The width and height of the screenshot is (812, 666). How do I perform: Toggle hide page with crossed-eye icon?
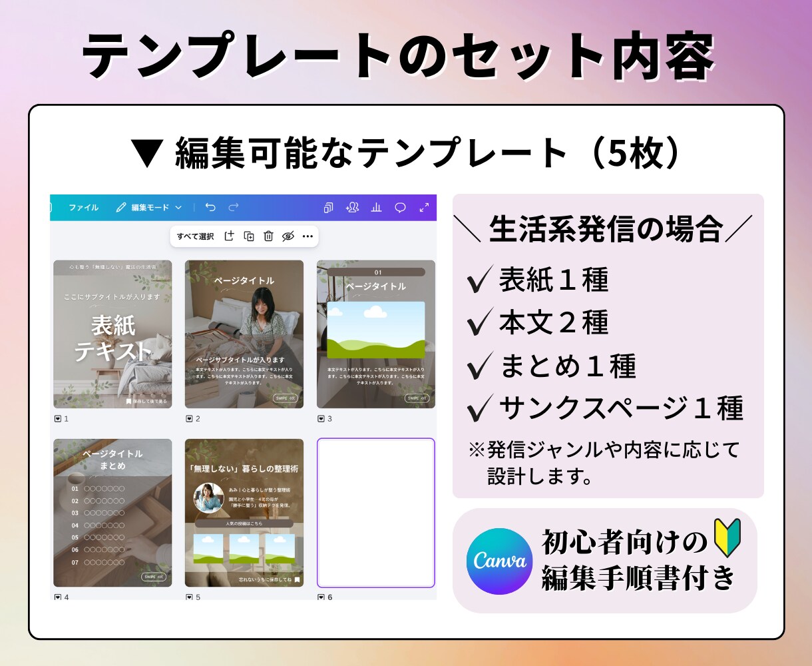point(288,236)
